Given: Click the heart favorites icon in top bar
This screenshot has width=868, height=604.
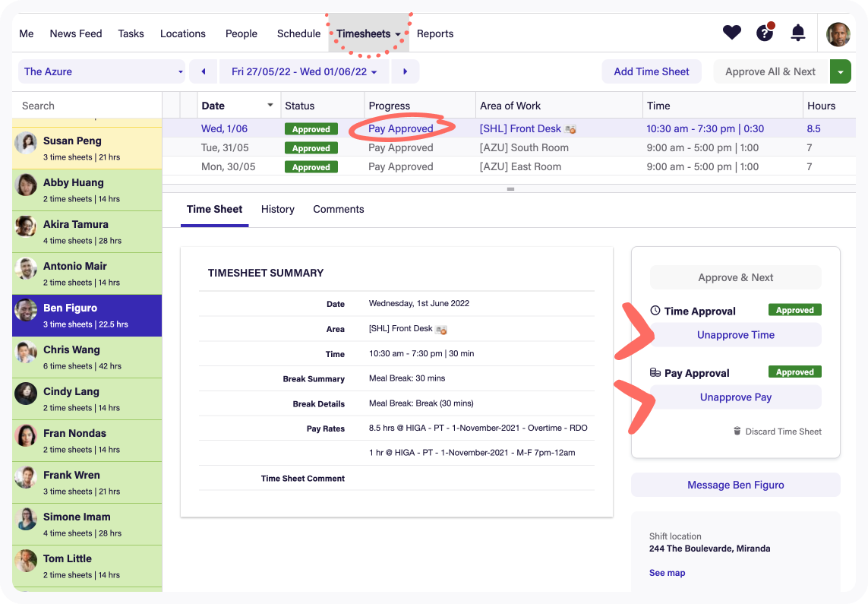Looking at the screenshot, I should [731, 33].
